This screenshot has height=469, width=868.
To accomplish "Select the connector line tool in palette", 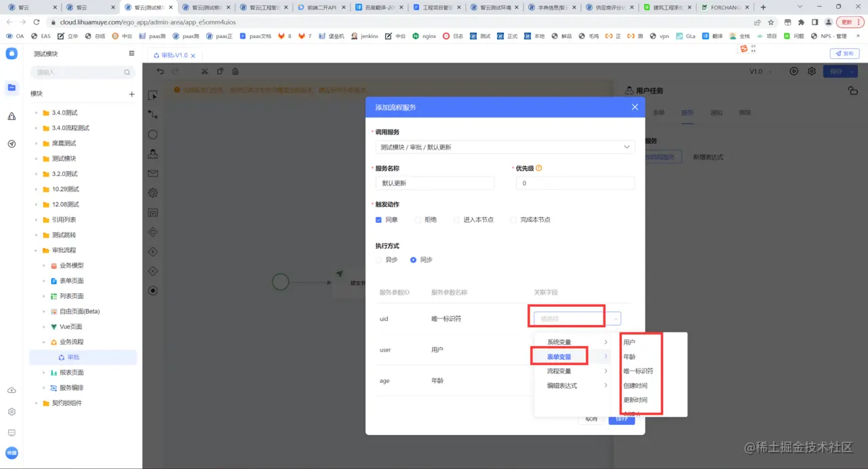I will [153, 115].
